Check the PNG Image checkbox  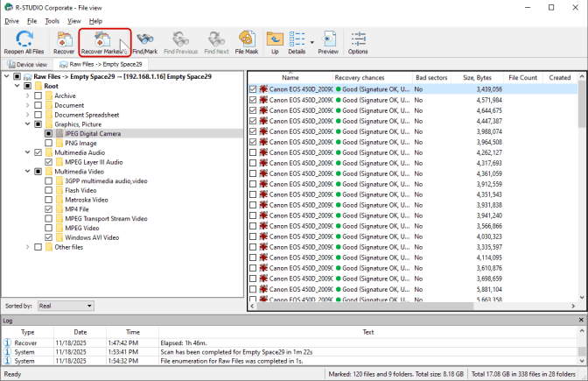pyautogui.click(x=49, y=143)
